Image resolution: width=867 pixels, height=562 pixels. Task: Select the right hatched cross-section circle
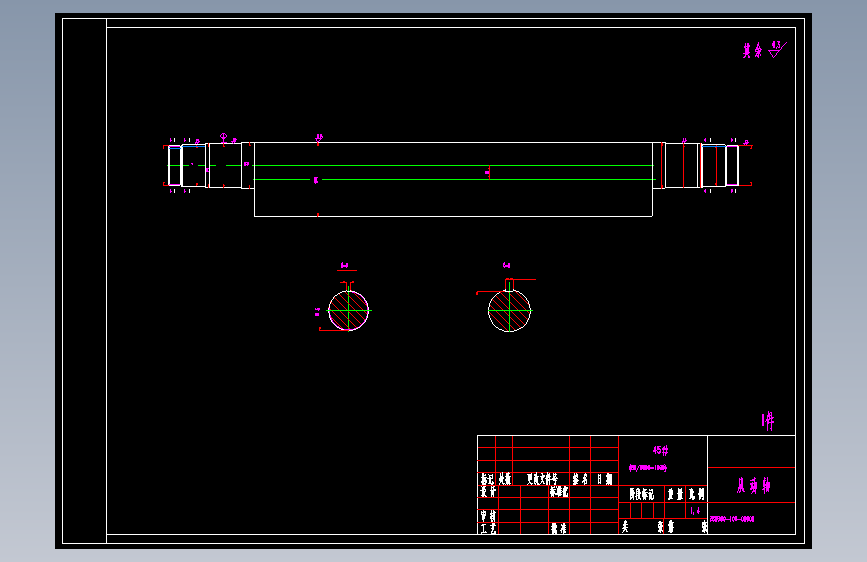pos(509,311)
